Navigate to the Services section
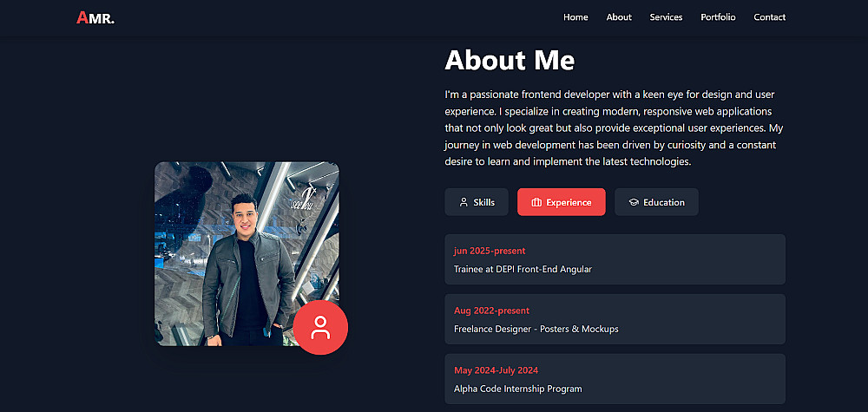The width and height of the screenshot is (868, 412). point(666,17)
